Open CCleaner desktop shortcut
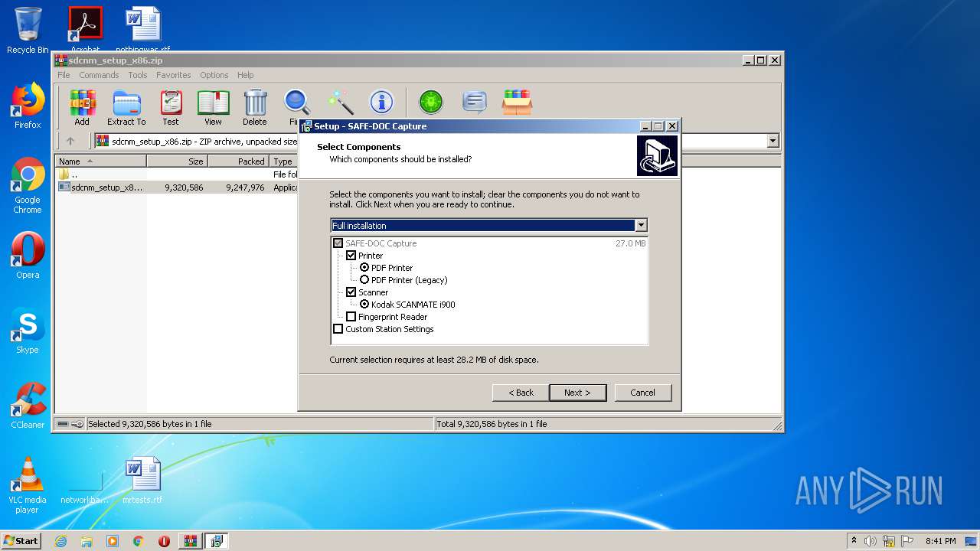Image resolution: width=980 pixels, height=551 pixels. pos(28,406)
